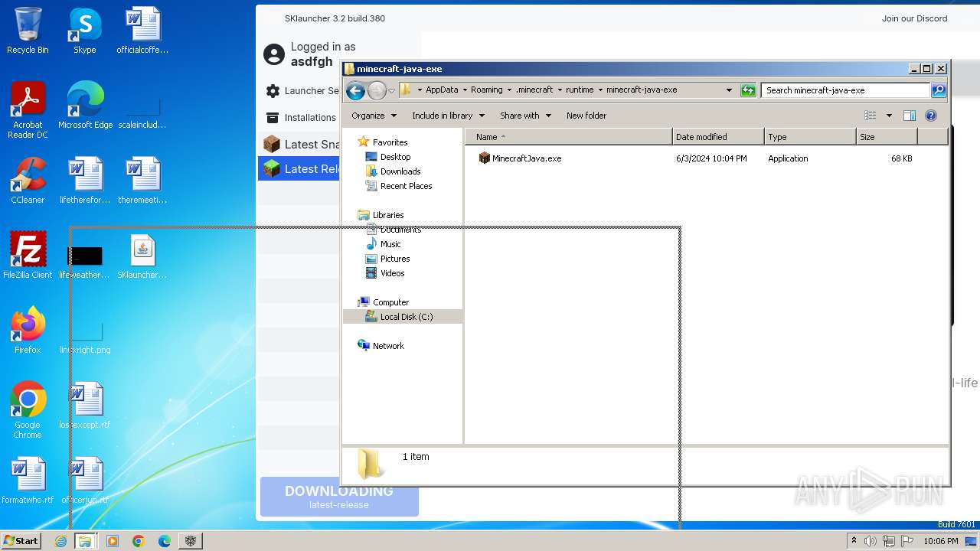This screenshot has height=551, width=980.
Task: Open Launcher Settings gear in SKlauncher
Action: point(302,91)
